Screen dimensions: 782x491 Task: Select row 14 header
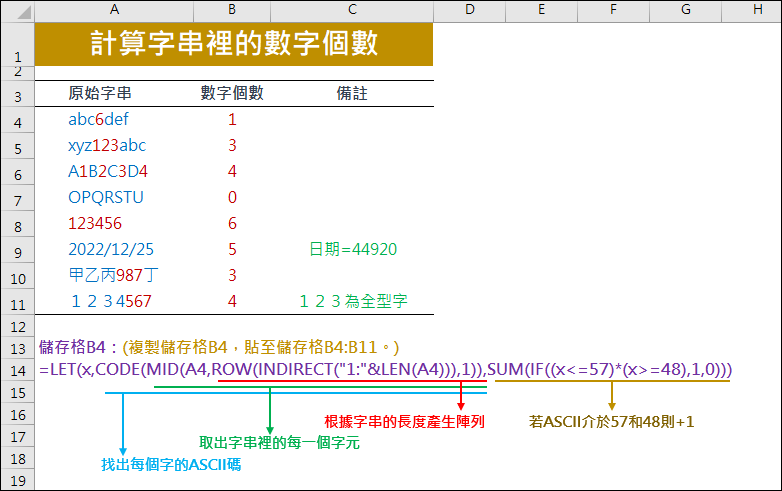(17, 370)
